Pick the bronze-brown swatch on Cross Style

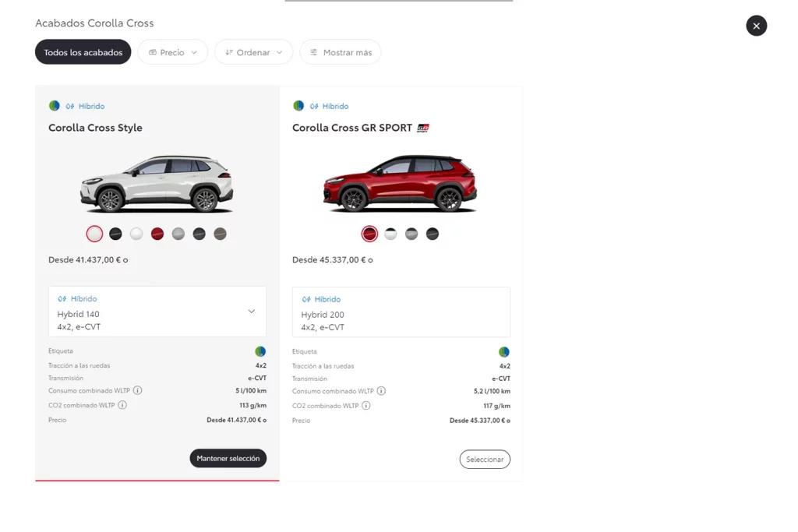(x=220, y=234)
